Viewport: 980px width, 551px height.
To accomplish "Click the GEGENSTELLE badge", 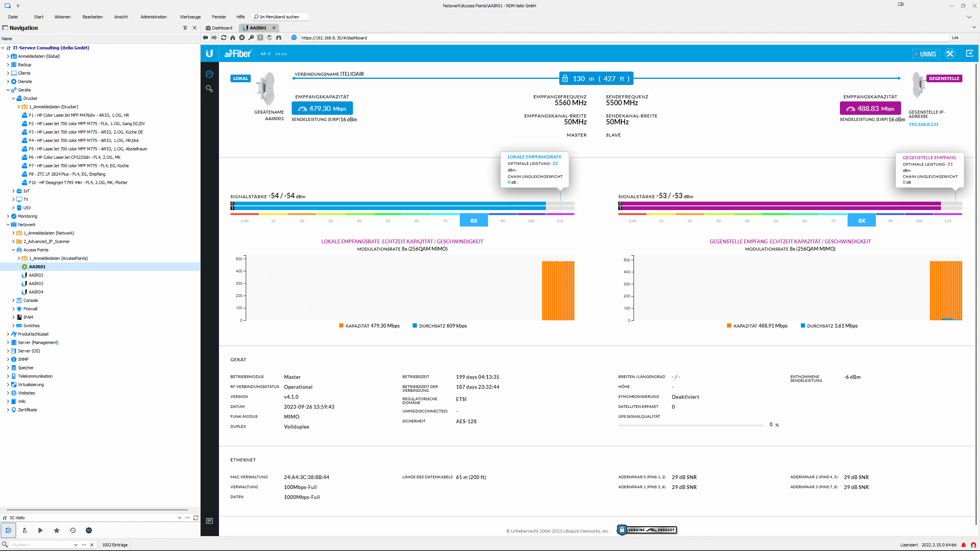I will tap(944, 78).
